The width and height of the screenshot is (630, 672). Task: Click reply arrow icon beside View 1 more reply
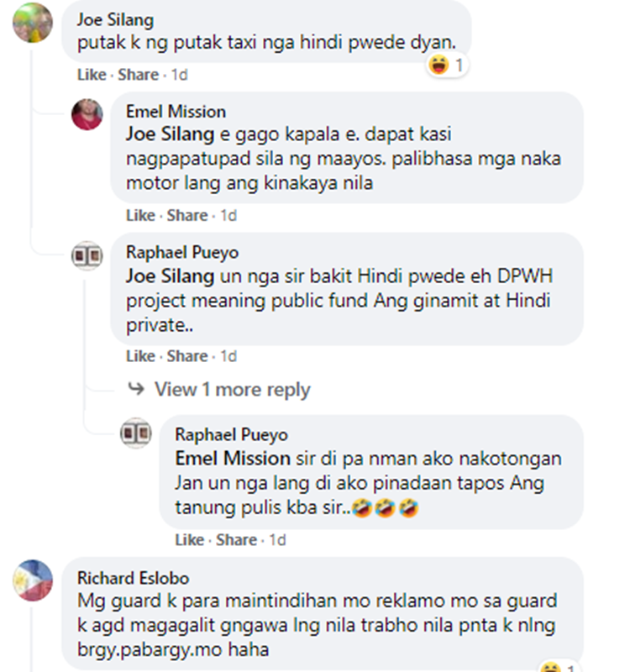point(136,389)
